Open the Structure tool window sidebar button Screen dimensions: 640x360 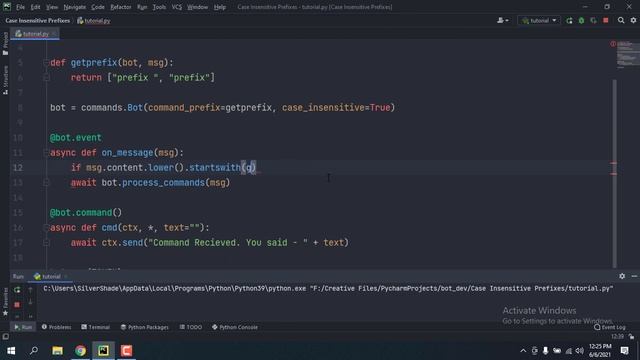pos(5,80)
